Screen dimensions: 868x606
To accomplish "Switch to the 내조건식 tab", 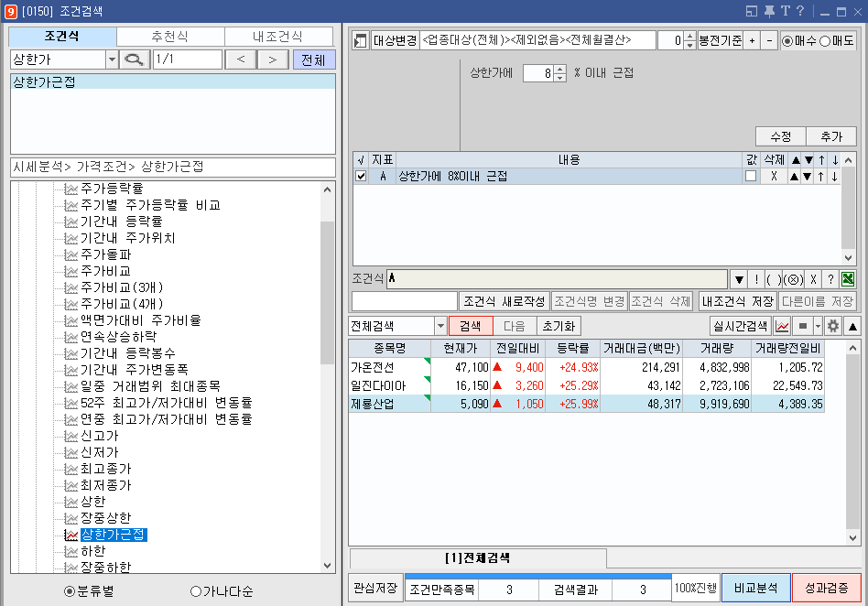I will click(x=279, y=37).
